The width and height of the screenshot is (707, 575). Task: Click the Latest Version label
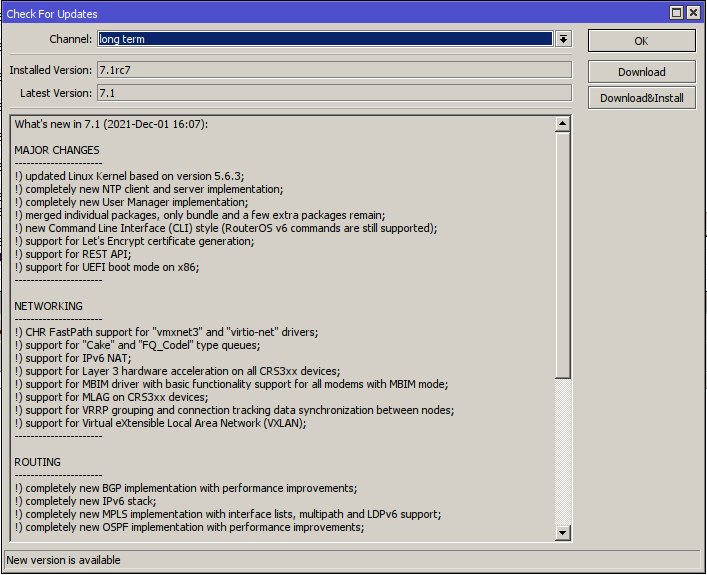(x=56, y=93)
